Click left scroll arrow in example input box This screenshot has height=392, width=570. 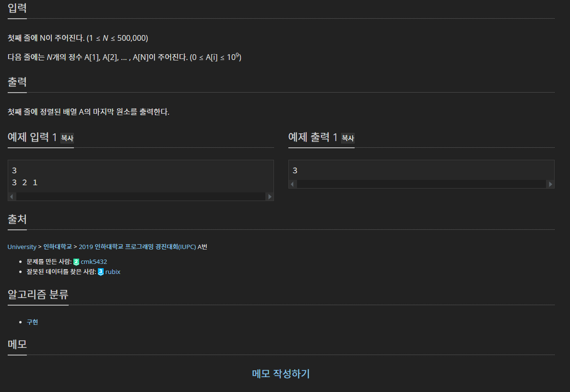tap(12, 197)
